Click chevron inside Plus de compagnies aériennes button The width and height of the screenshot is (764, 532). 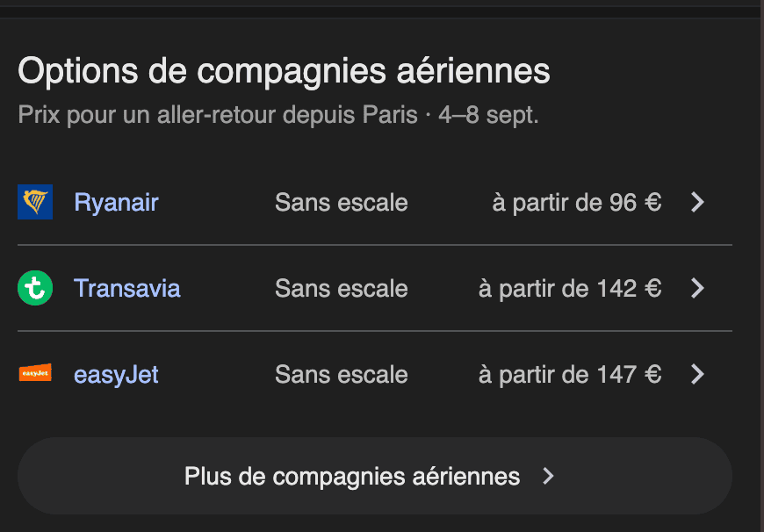click(549, 476)
